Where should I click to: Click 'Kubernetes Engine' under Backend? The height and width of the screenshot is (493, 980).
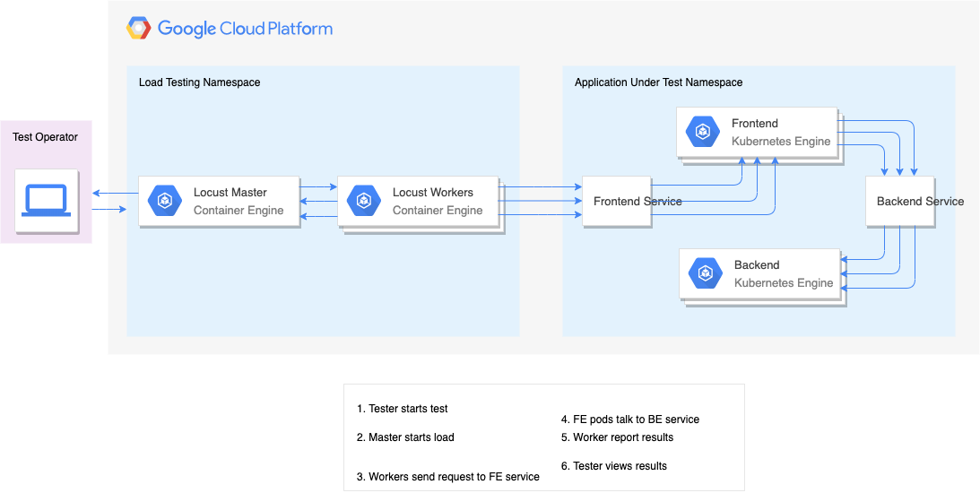(x=784, y=283)
